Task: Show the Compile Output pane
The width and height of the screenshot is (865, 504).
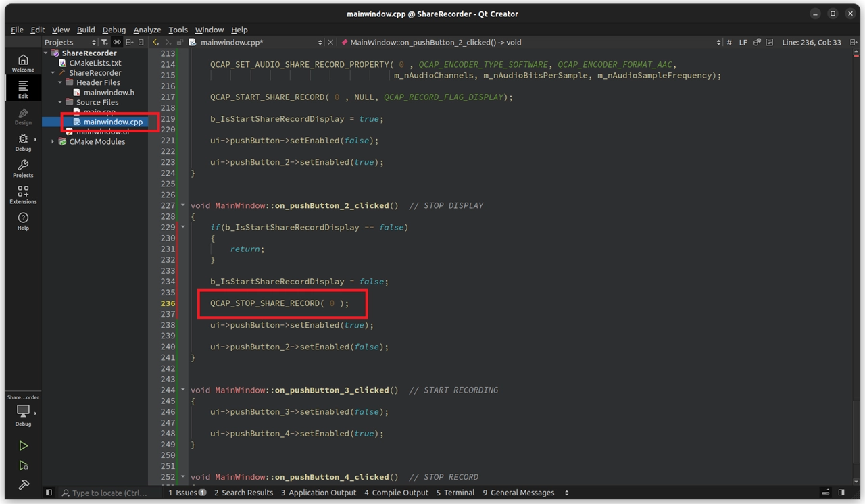Action: [396, 493]
